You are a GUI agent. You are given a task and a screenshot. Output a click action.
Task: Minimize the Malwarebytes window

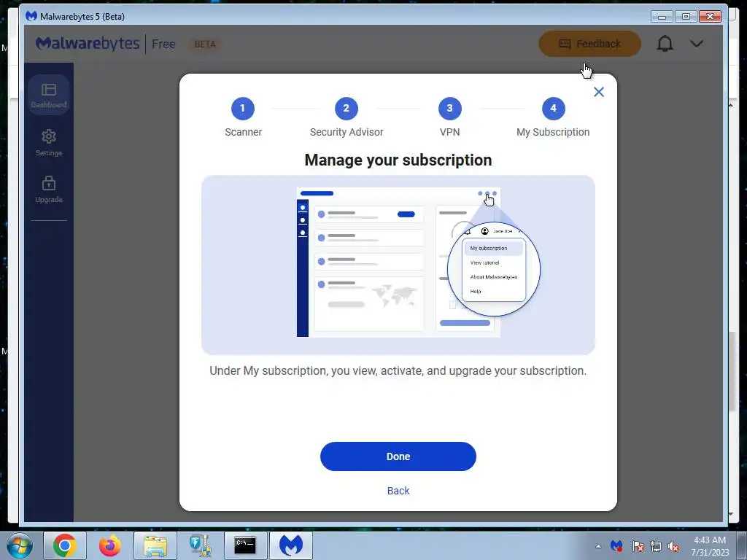(x=662, y=17)
